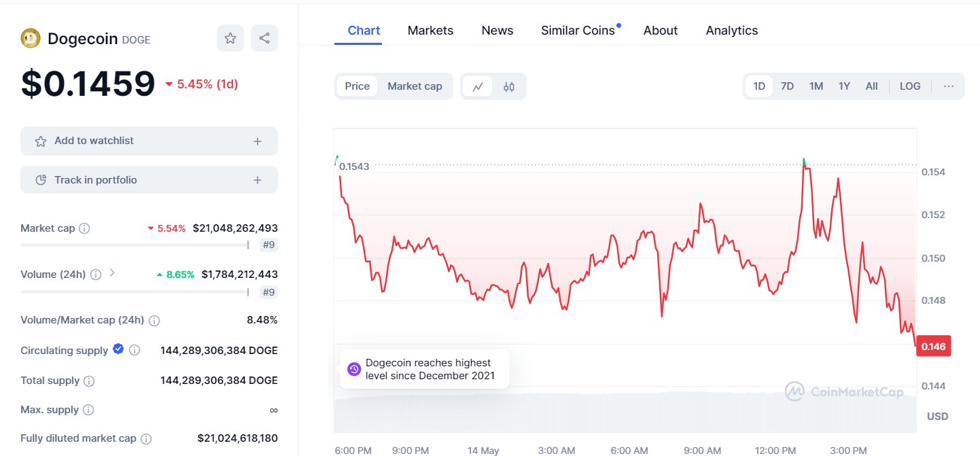Open the Similar Coins tab
The width and height of the screenshot is (980, 456).
pyautogui.click(x=578, y=31)
